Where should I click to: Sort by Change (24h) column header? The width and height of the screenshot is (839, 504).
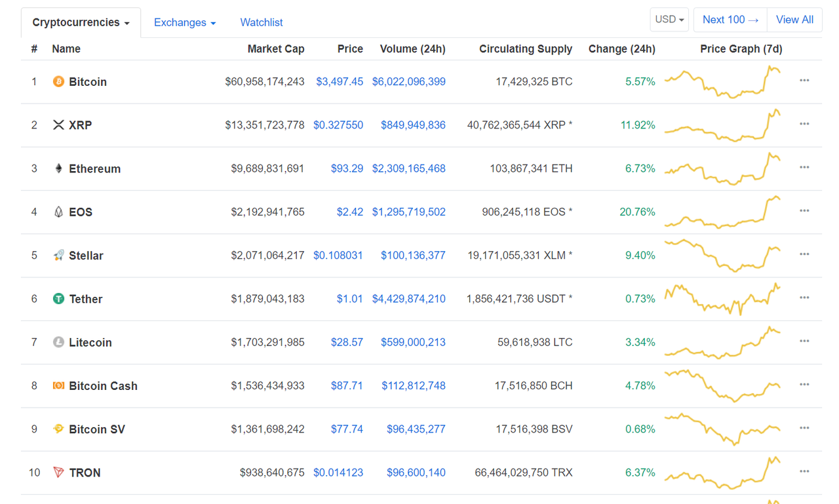622,49
